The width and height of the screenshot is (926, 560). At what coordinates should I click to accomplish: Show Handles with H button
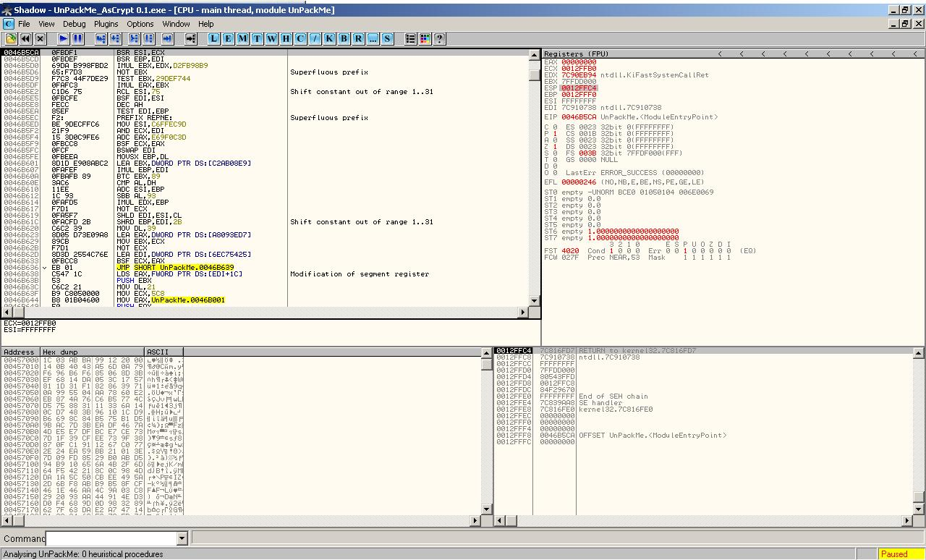(x=286, y=38)
